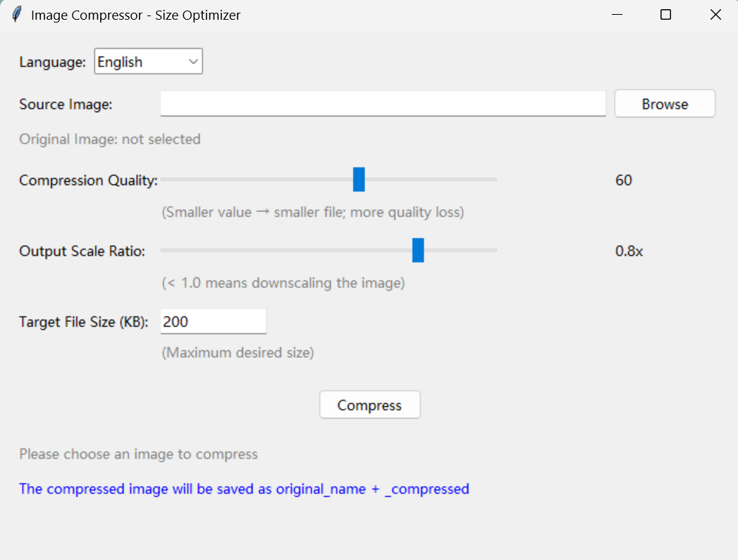Close the Image Compressor window
This screenshot has width=738, height=560.
(715, 15)
